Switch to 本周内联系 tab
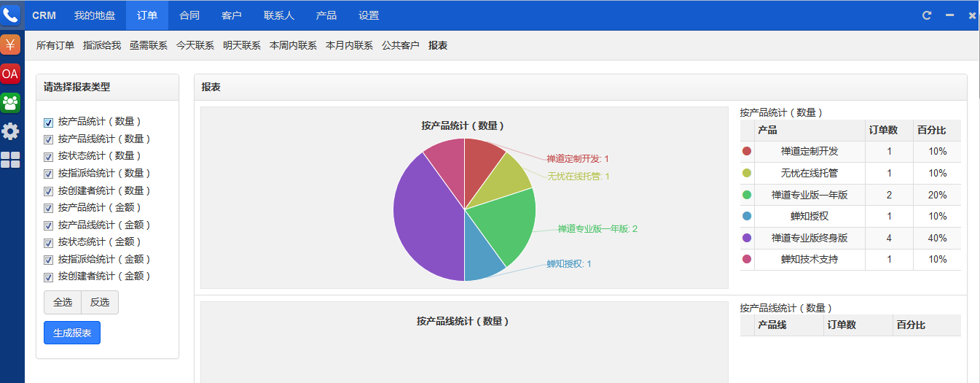The height and width of the screenshot is (383, 980). 293,45
